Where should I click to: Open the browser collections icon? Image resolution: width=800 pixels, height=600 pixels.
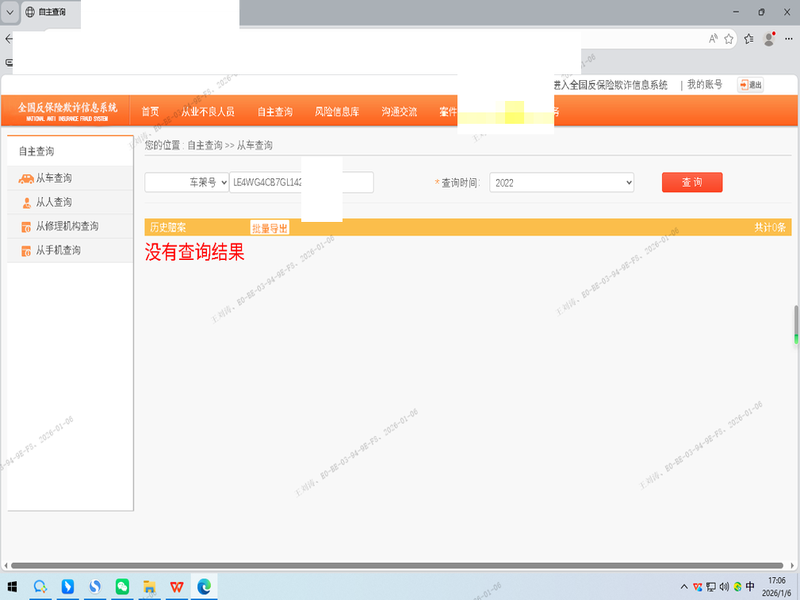[x=748, y=39]
